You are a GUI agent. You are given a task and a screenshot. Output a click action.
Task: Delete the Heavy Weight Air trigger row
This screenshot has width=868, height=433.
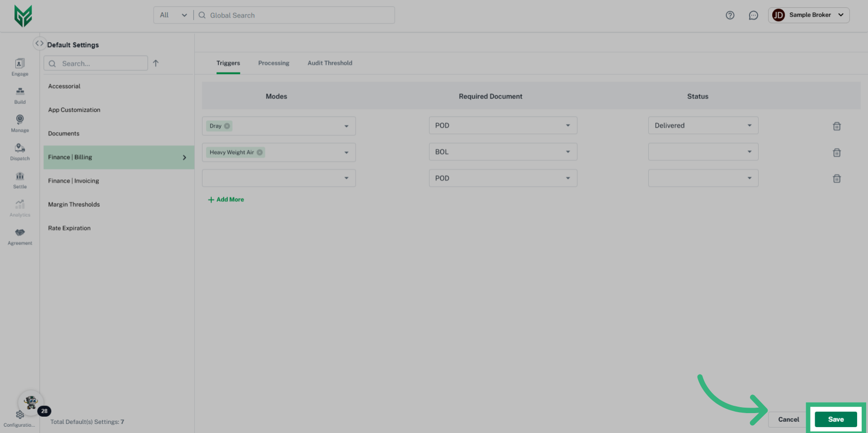click(836, 152)
